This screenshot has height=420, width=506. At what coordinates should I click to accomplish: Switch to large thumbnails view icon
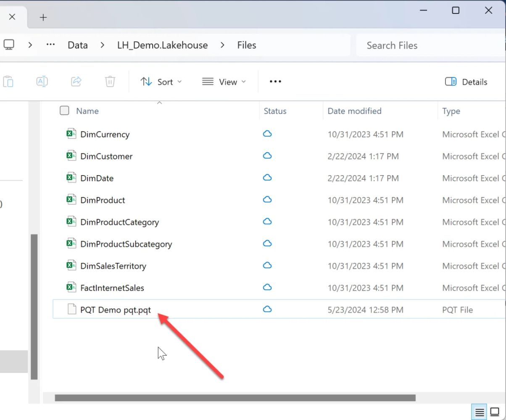(494, 412)
